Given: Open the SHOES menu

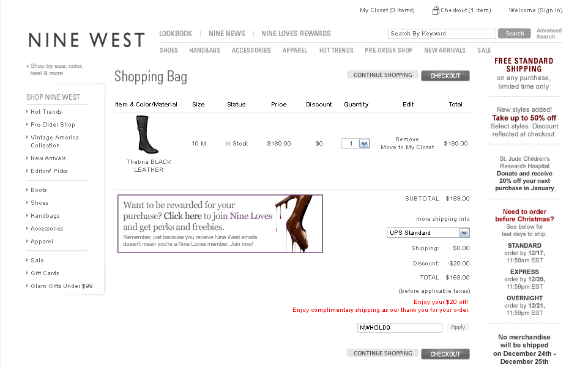Looking at the screenshot, I should [169, 50].
